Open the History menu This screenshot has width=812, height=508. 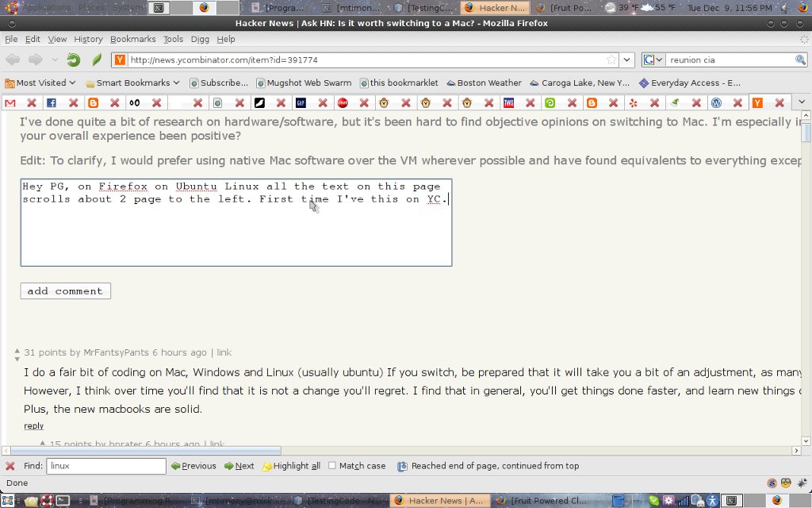(x=88, y=39)
